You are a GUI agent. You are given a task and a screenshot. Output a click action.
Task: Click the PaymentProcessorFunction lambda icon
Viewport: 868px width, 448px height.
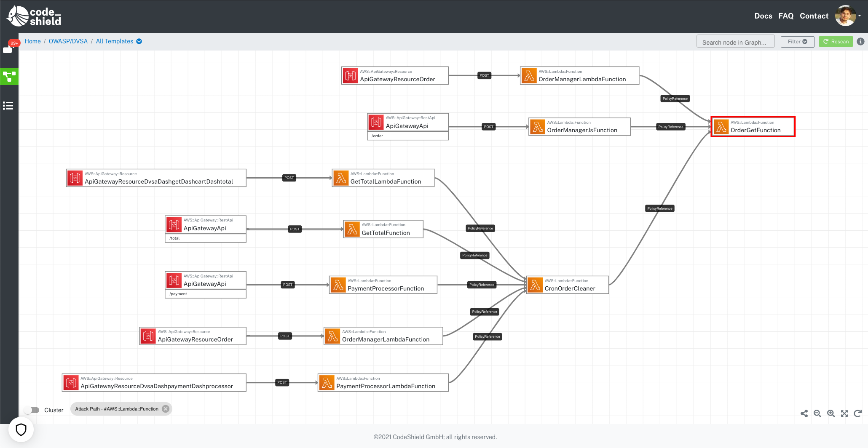(x=338, y=285)
